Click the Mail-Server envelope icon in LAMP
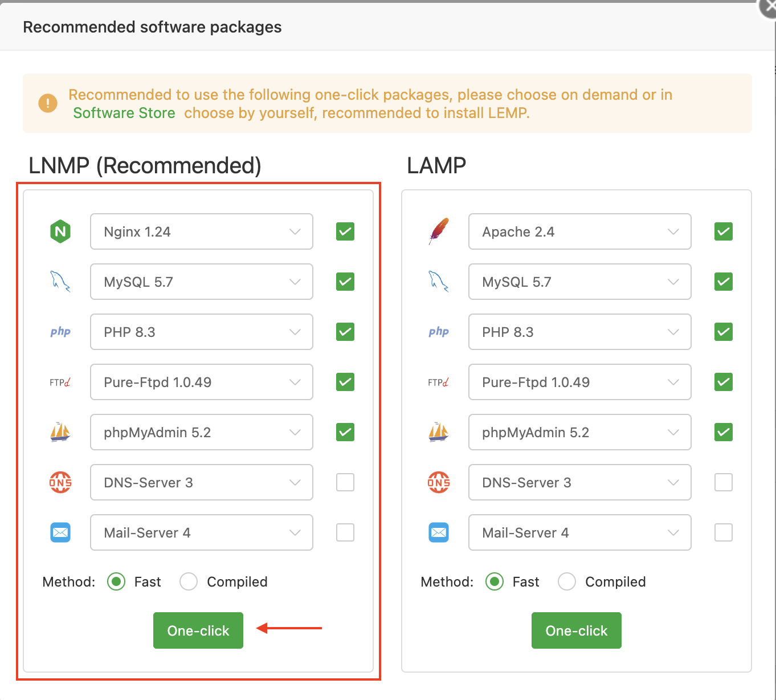 439,532
